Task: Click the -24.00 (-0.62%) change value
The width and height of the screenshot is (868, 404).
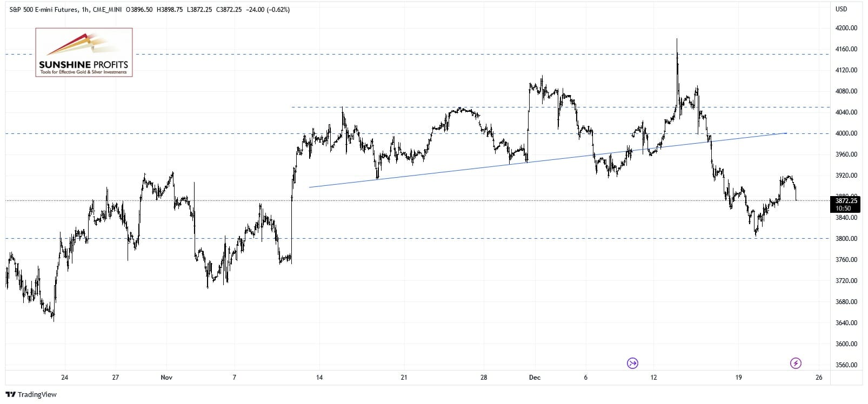Action: pyautogui.click(x=268, y=10)
